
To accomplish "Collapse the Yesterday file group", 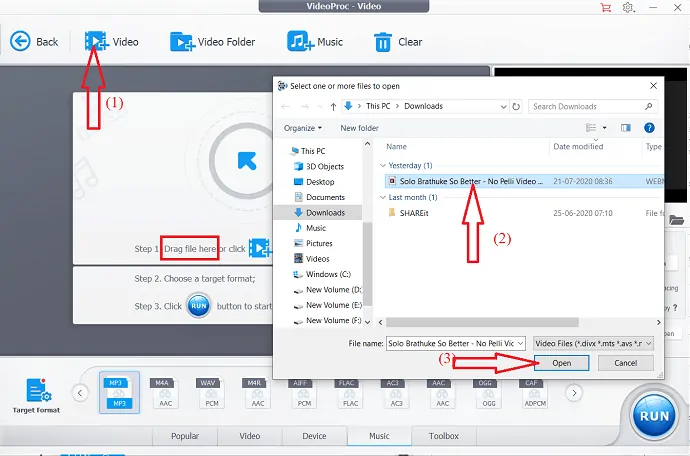I will click(x=382, y=165).
